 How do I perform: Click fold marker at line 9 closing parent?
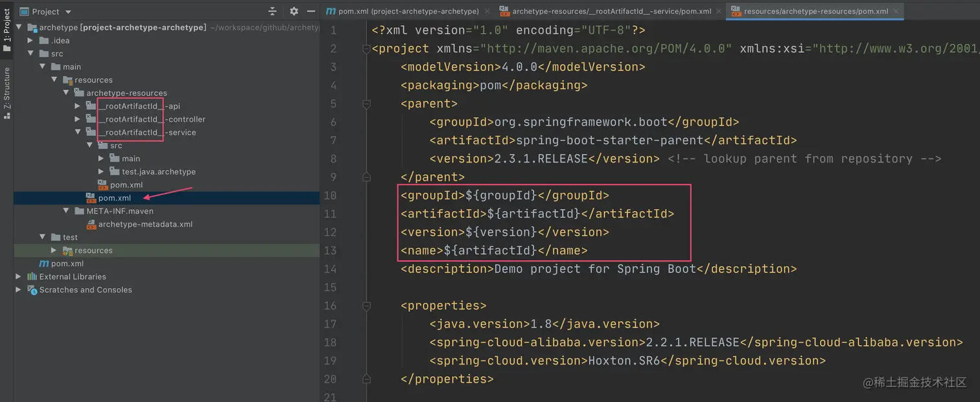pyautogui.click(x=366, y=177)
